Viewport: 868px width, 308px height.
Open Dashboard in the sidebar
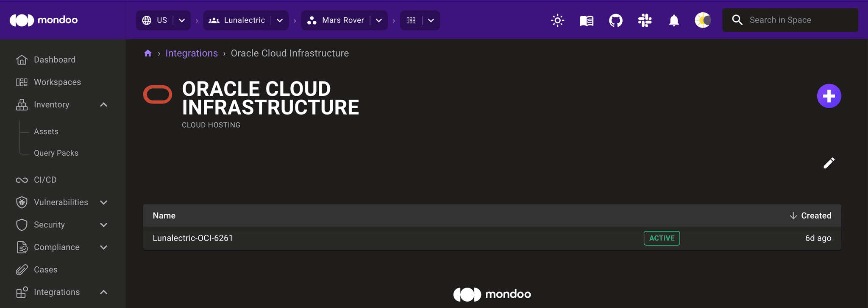click(55, 60)
